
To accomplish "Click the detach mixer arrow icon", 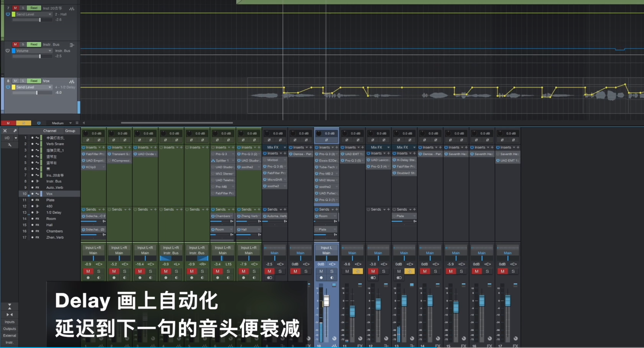I will click(x=15, y=131).
